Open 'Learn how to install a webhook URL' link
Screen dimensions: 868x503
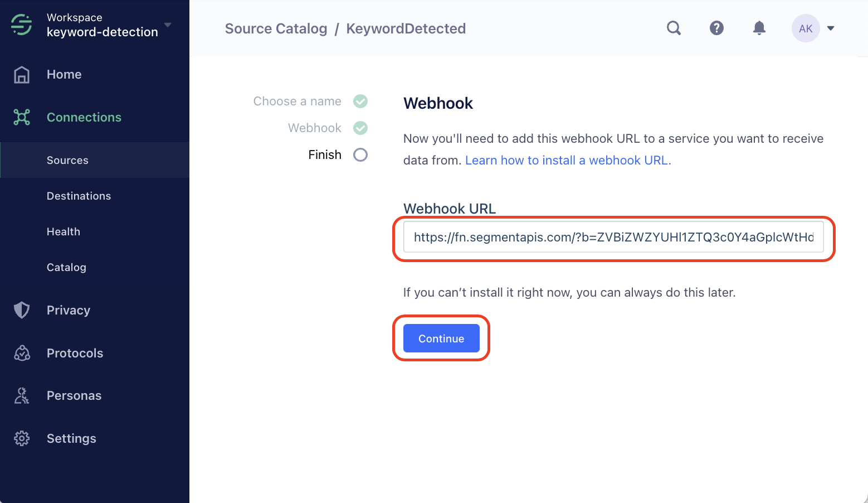pos(568,160)
